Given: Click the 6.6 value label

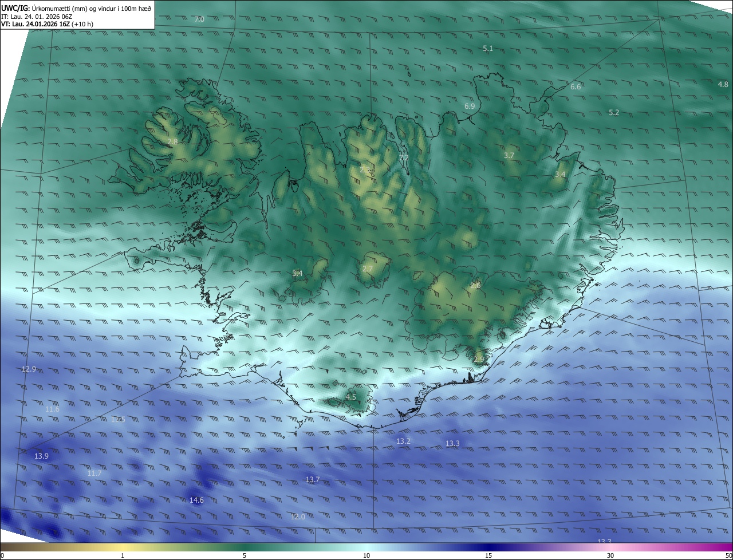Looking at the screenshot, I should coord(576,86).
